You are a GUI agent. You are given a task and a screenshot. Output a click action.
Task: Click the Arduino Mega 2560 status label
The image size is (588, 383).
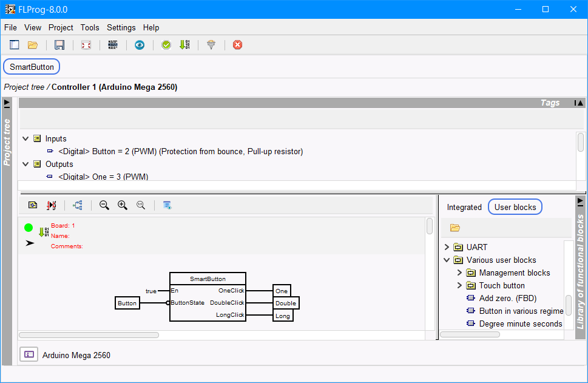coord(76,355)
